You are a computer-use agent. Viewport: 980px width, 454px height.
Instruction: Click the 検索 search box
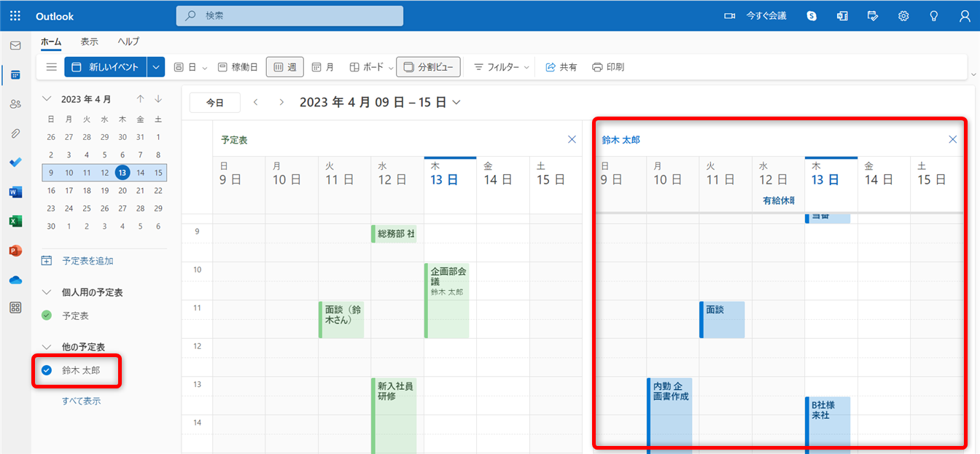click(x=289, y=16)
